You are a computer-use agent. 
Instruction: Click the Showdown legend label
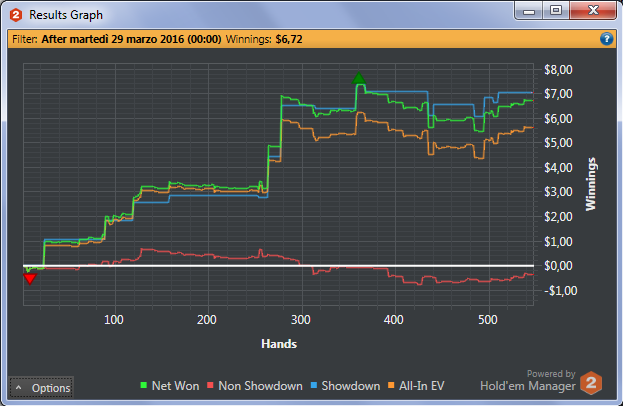click(351, 386)
